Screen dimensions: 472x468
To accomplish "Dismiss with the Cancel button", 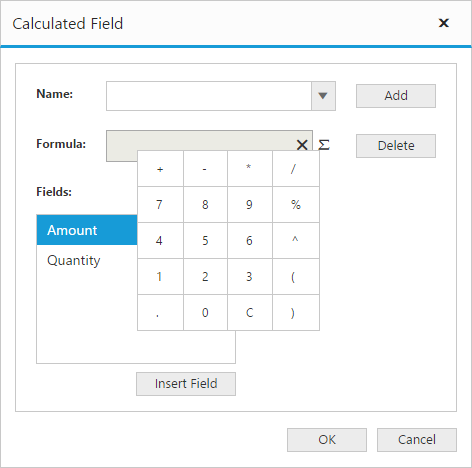I will [417, 440].
